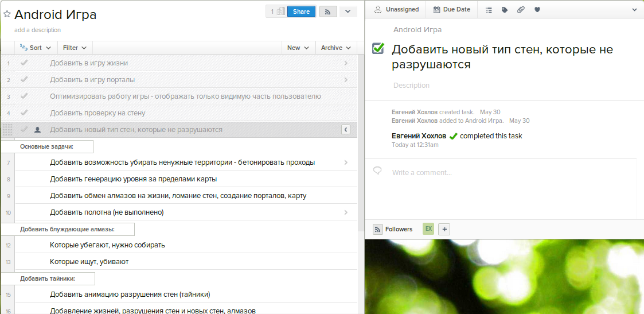The width and height of the screenshot is (644, 314).
Task: Expand details for Добавить полотна task
Action: (x=346, y=212)
